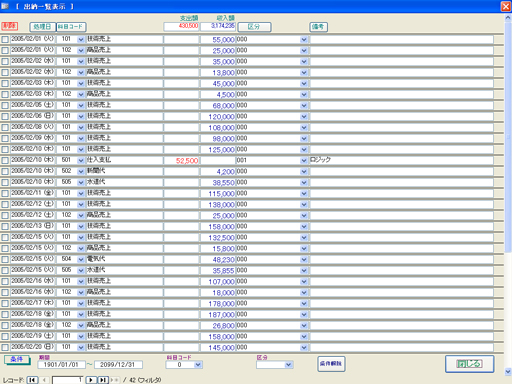
Task: Go to previous record arrow icon
Action: pyautogui.click(x=44, y=380)
